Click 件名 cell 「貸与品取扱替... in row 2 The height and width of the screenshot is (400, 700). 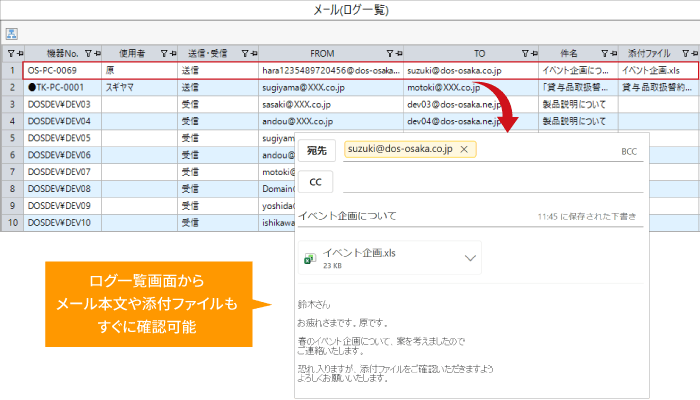[579, 88]
